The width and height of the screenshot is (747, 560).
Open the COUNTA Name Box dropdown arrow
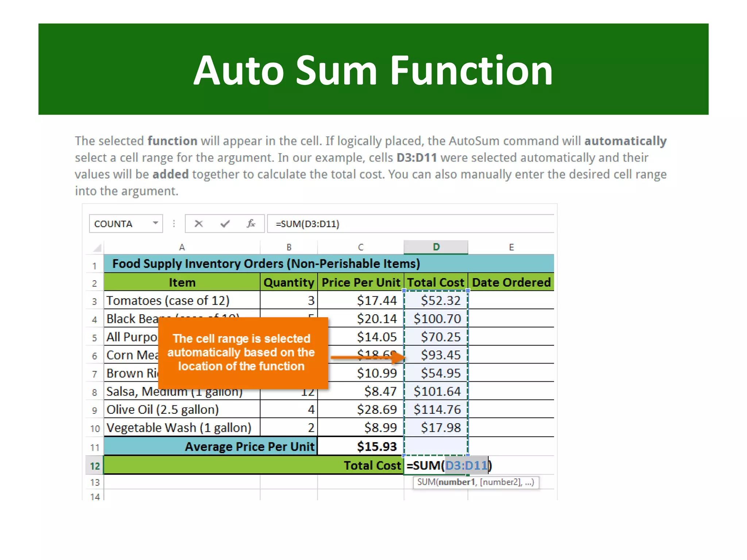pyautogui.click(x=155, y=223)
